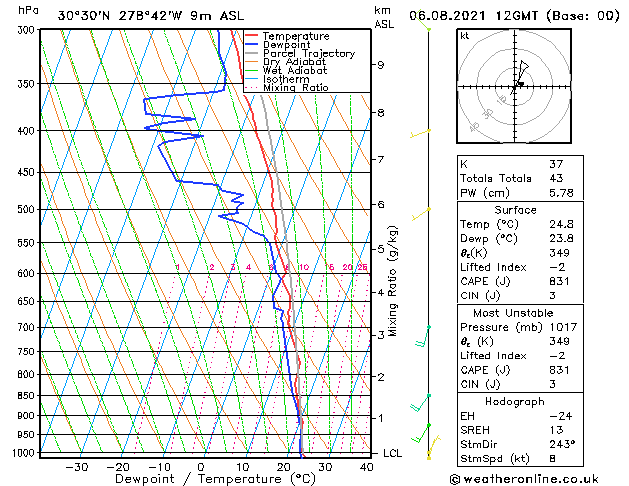This screenshot has width=629, height=486.
Task: Click the 700 pressure level label
Action: (27, 328)
